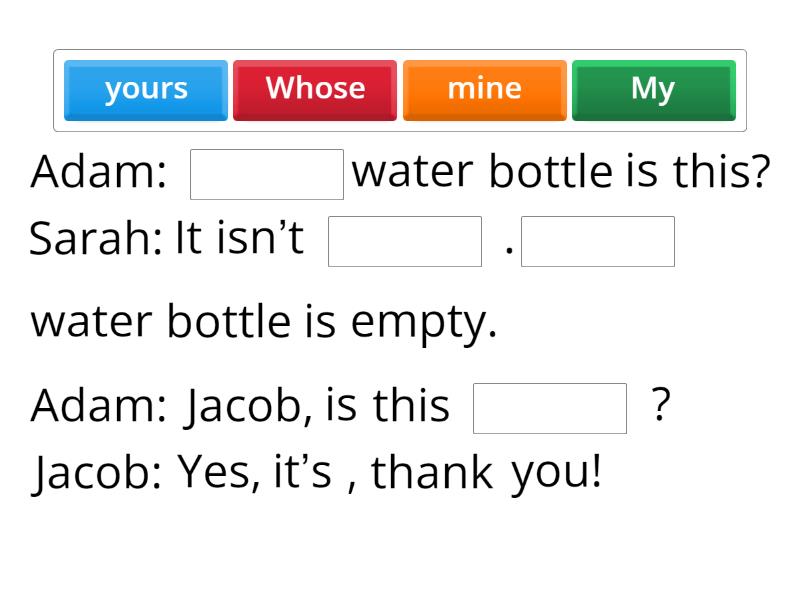Click "Adam:" label before "Jacob, is this"

[x=99, y=406]
